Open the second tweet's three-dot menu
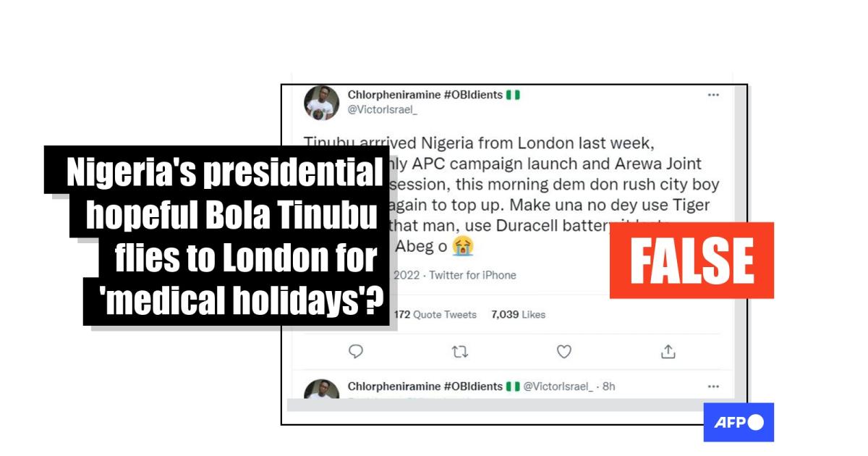The height and width of the screenshot is (456, 868). [713, 387]
